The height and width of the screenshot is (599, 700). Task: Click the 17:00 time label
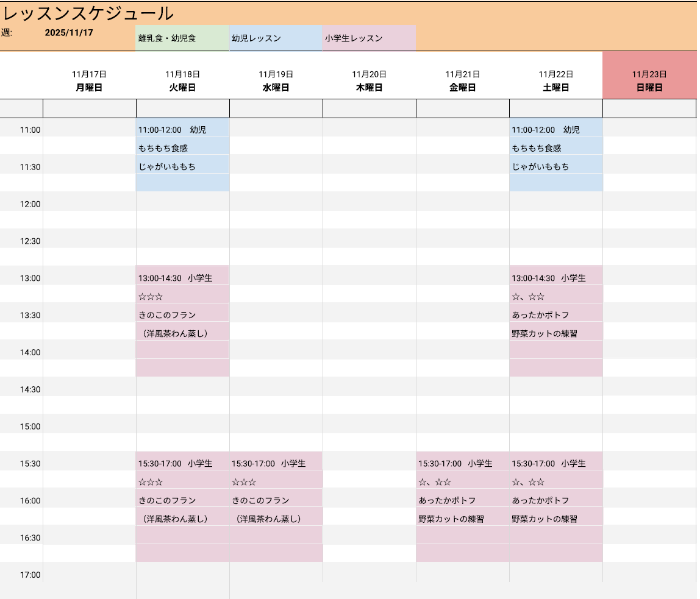pos(30,575)
